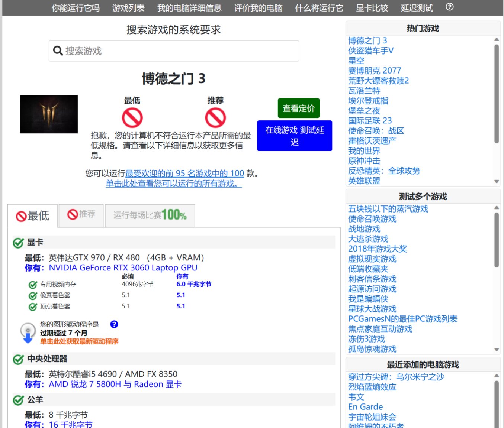The image size is (504, 428).
Task: Open En Garde recently added game
Action: click(366, 407)
